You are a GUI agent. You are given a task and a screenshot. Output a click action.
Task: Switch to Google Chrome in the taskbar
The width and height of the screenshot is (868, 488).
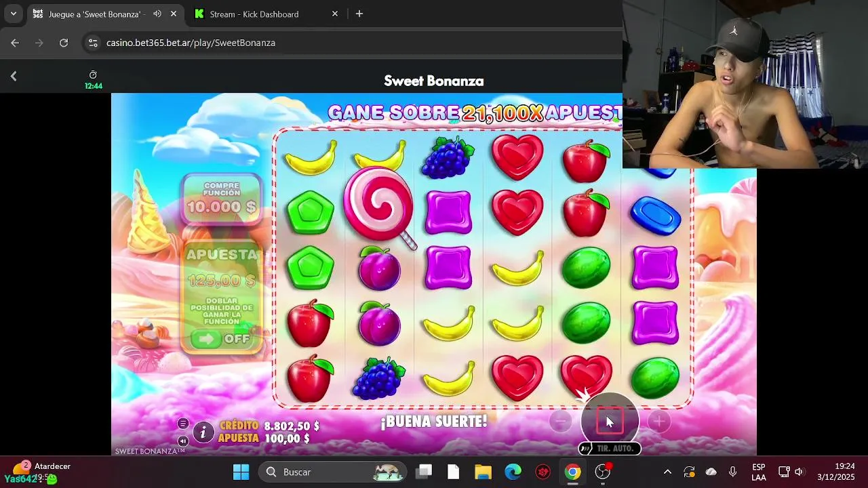click(x=573, y=472)
